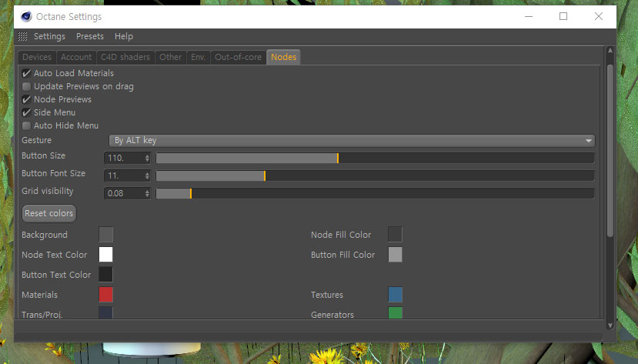Switch to the C4D shaders tab
Screen dimensions: 638x364
tap(125, 57)
